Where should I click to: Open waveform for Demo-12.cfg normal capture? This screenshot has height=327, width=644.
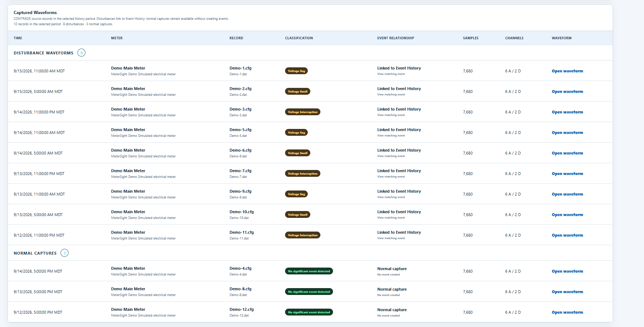tap(567, 312)
